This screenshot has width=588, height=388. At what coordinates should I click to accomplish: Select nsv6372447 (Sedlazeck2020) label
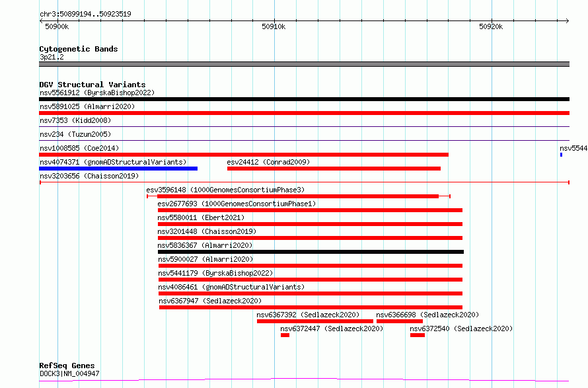pos(332,329)
